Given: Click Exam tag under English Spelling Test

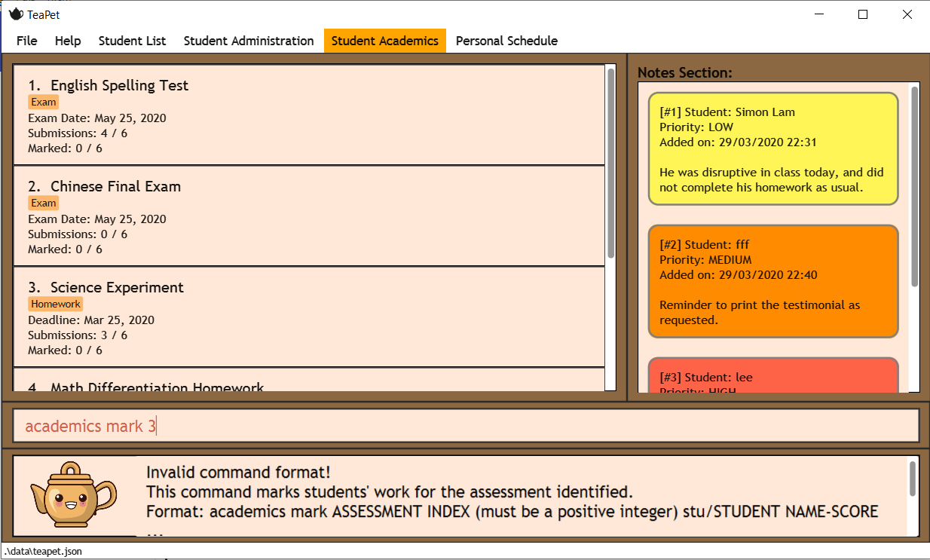Looking at the screenshot, I should tap(44, 102).
